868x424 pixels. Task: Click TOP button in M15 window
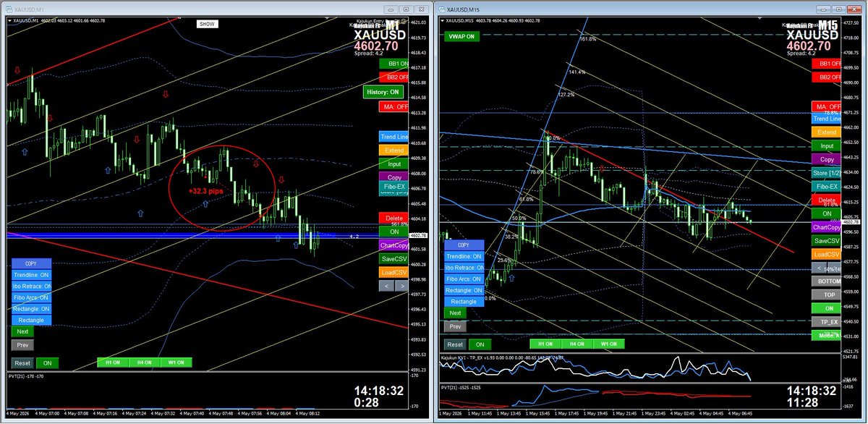click(x=827, y=294)
